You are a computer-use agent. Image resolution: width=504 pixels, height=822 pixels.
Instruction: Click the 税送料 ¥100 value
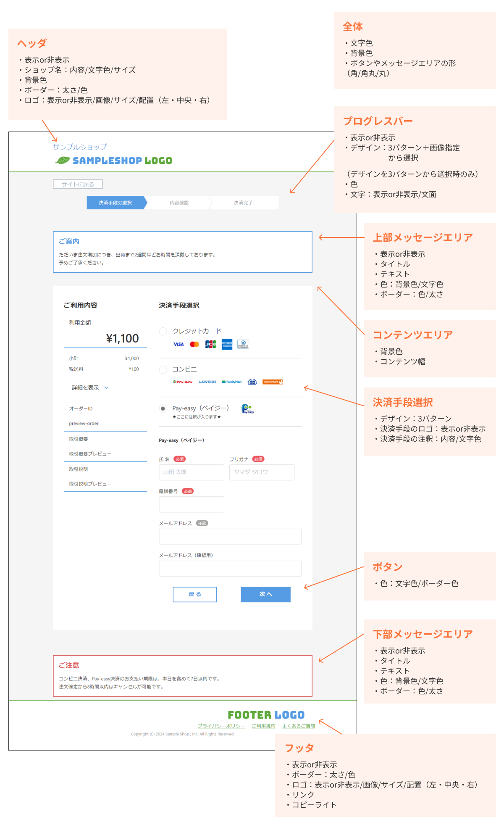(134, 369)
